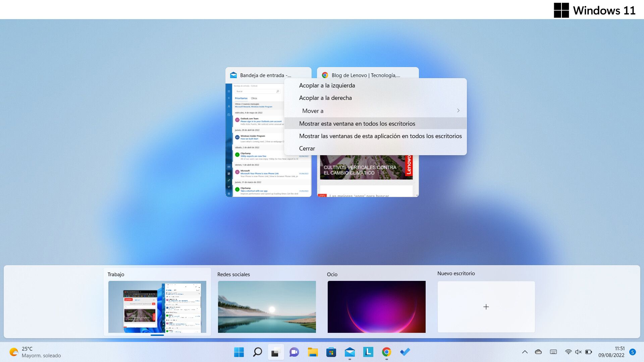The height and width of the screenshot is (362, 644).
Task: Switch to the Ocio desktop thumbnail
Action: click(377, 307)
